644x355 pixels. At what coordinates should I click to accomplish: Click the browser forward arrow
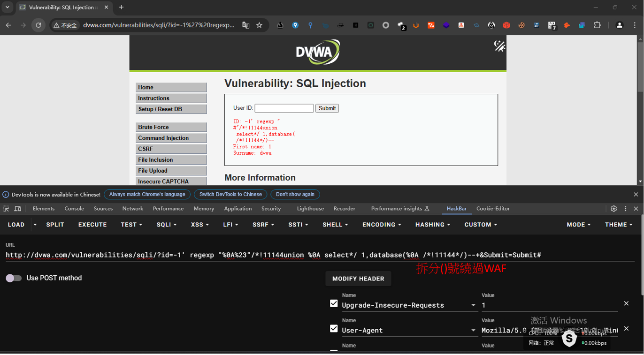(23, 25)
